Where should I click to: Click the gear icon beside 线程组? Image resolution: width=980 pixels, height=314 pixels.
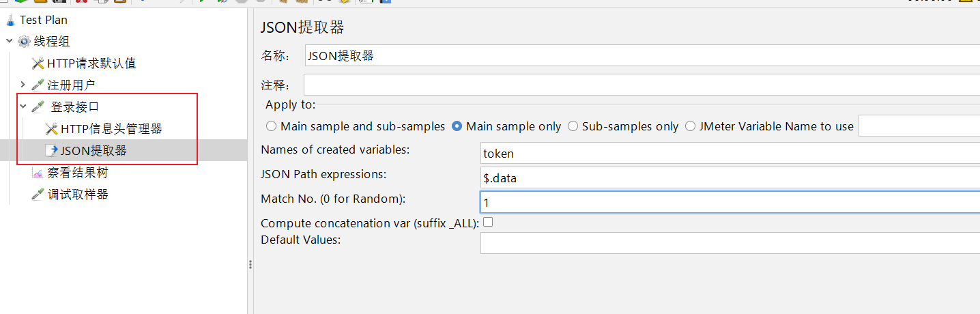[25, 42]
